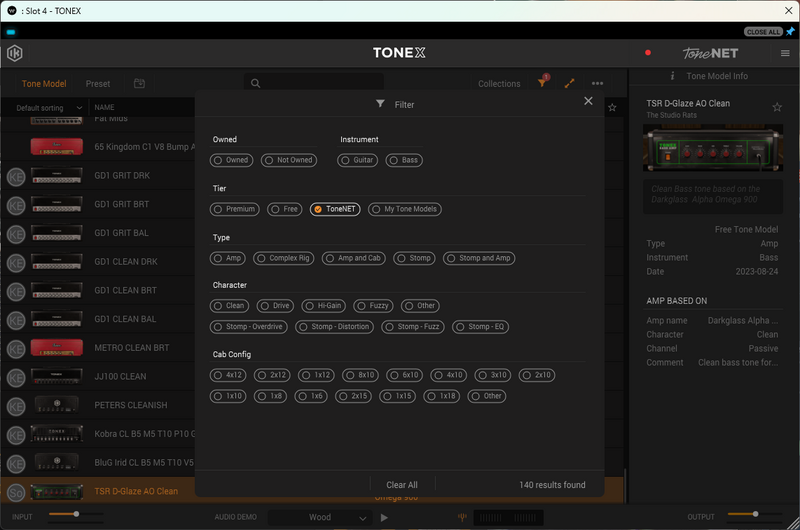
Task: Click the red record indicator dot
Action: click(648, 53)
